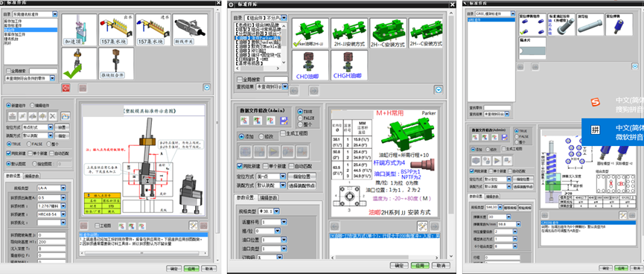Click the blue round expand icon in middle window
Screen dimensions: 644x274
[x=439, y=90]
